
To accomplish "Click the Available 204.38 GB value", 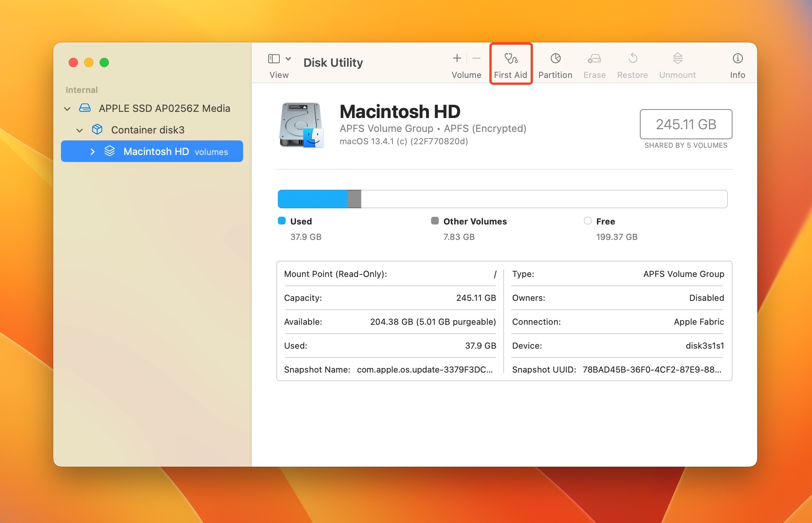I will click(433, 322).
